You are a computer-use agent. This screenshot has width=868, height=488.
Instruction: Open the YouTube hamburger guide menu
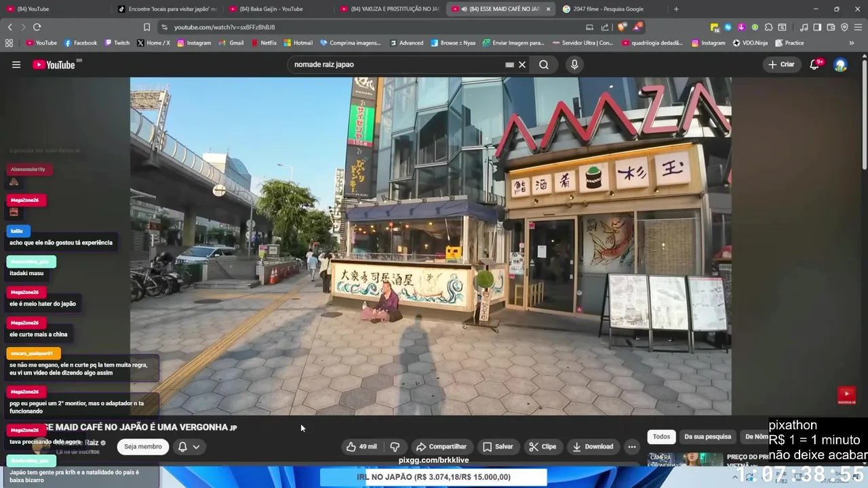tap(16, 64)
